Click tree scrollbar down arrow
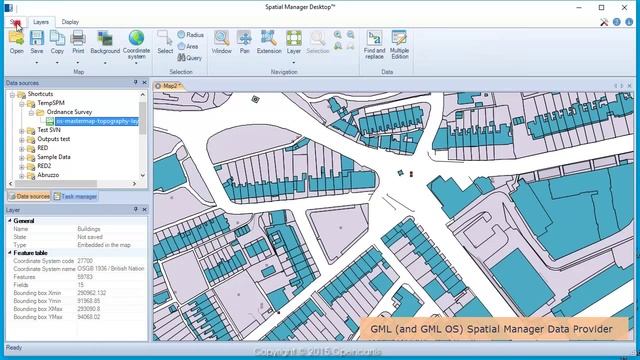This screenshot has width=640, height=360. click(142, 176)
